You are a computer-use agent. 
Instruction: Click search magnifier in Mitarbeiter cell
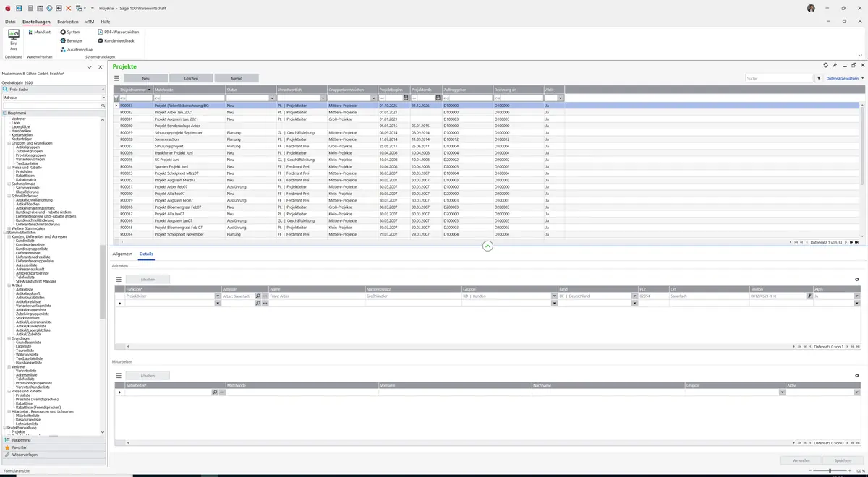[215, 392]
